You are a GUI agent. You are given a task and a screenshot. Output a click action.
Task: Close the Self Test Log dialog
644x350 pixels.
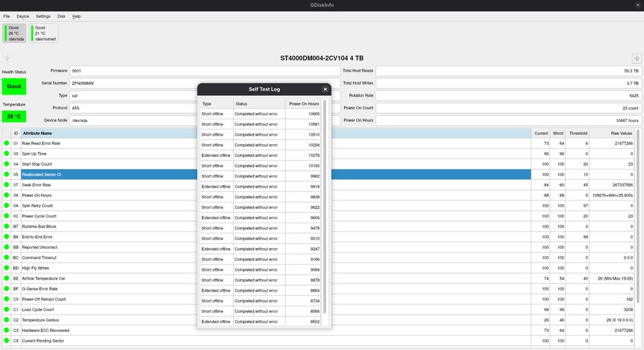325,89
